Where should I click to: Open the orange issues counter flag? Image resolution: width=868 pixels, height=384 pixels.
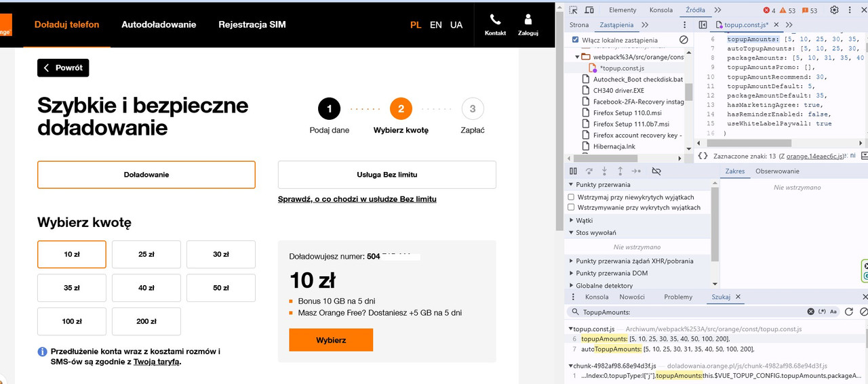[810, 10]
